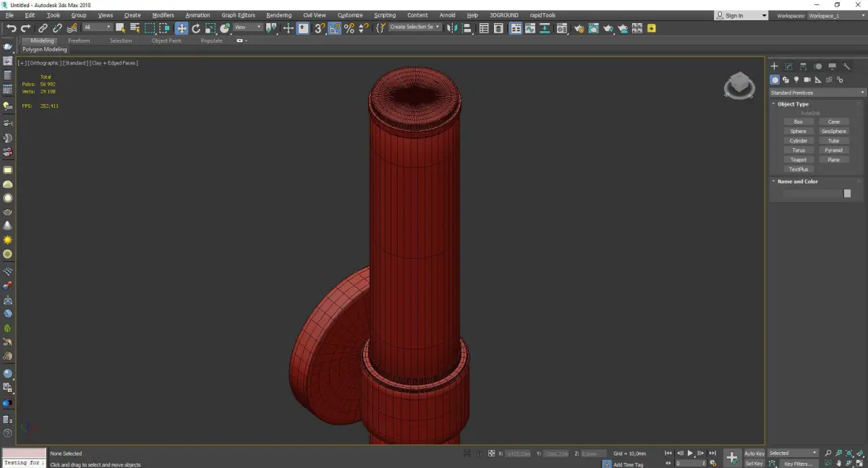Open the Scripting menu
Image resolution: width=868 pixels, height=468 pixels.
(385, 15)
